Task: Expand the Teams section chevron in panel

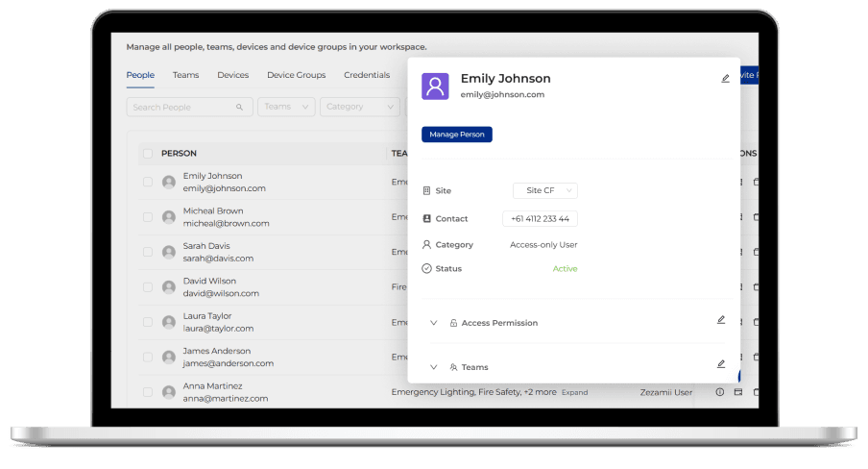Action: tap(434, 367)
